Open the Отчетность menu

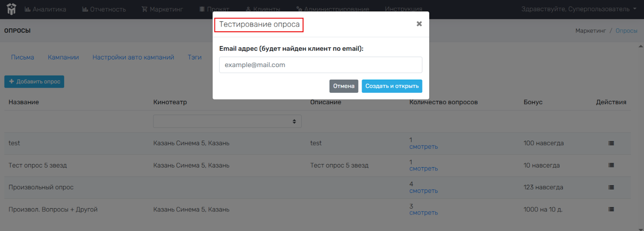click(x=104, y=9)
